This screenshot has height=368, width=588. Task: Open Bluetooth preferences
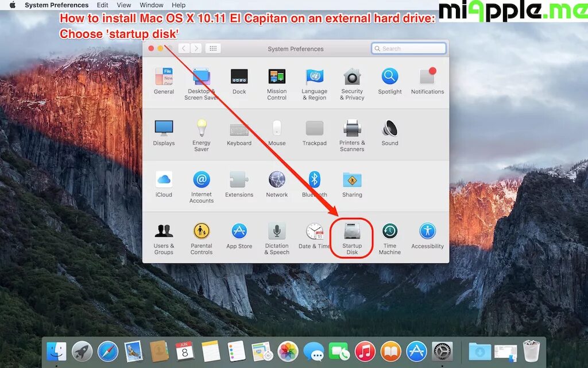(314, 184)
